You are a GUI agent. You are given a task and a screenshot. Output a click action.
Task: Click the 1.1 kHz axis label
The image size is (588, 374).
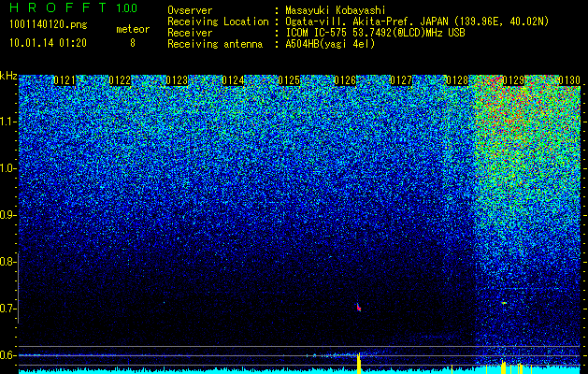[7, 122]
